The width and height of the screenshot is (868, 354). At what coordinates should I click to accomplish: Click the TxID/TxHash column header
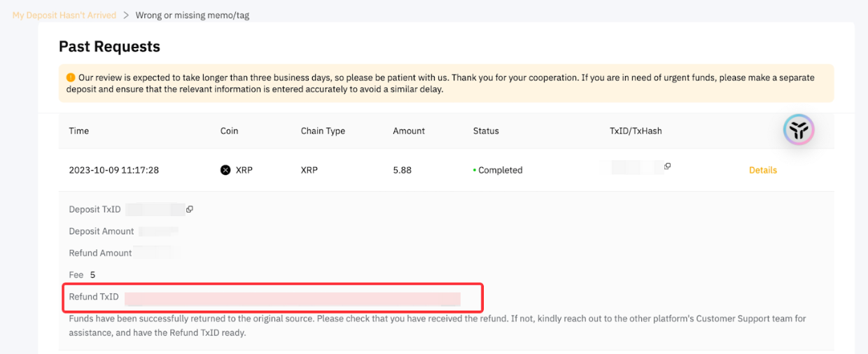tap(636, 131)
